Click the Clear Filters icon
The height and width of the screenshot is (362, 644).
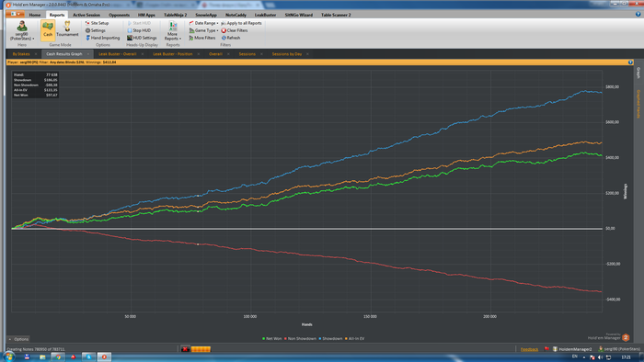pyautogui.click(x=224, y=30)
